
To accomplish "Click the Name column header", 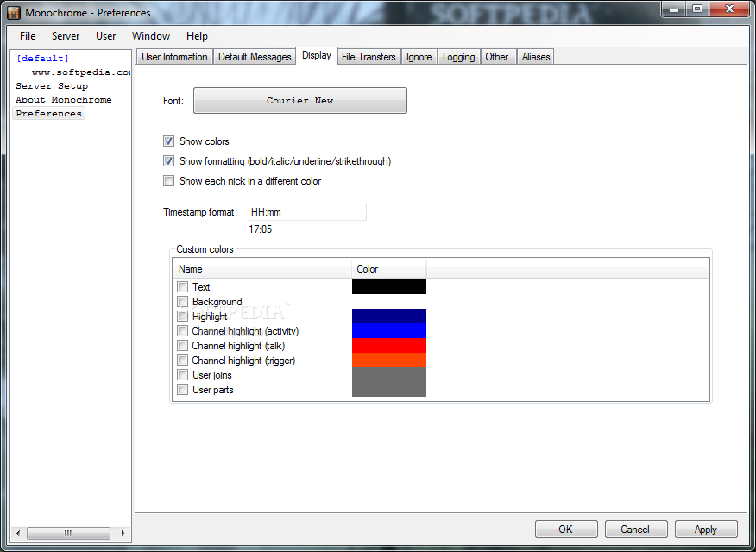I will (x=262, y=269).
